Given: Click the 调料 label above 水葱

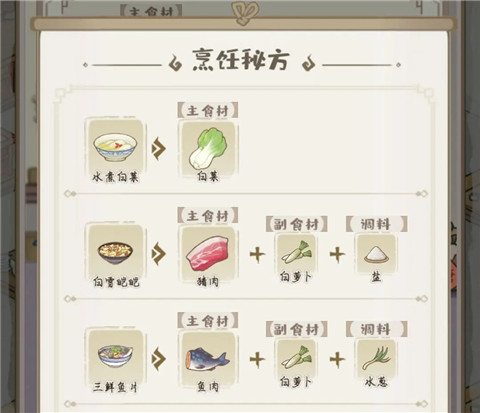Looking at the screenshot, I should [x=376, y=329].
